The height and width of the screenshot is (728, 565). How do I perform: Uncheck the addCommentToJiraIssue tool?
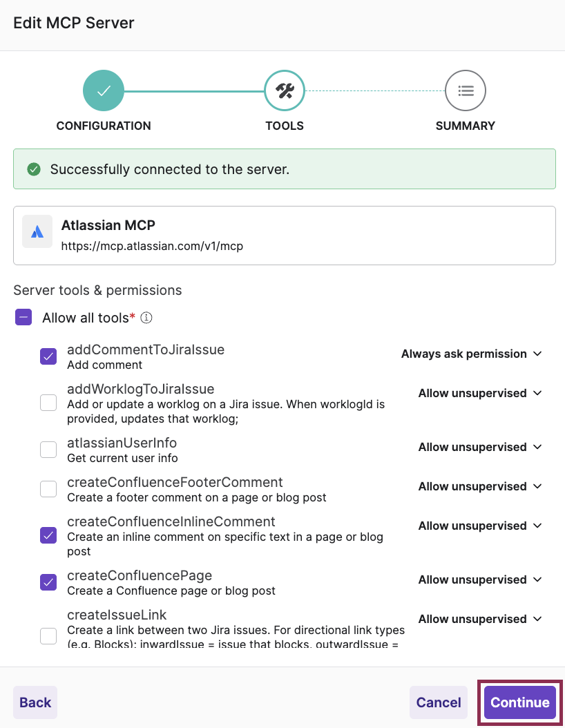click(48, 356)
